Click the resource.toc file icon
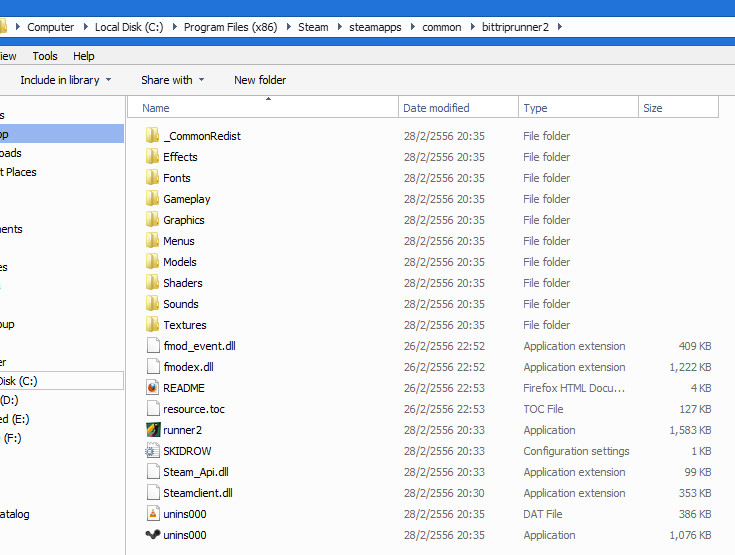This screenshot has width=735, height=555. pos(153,409)
